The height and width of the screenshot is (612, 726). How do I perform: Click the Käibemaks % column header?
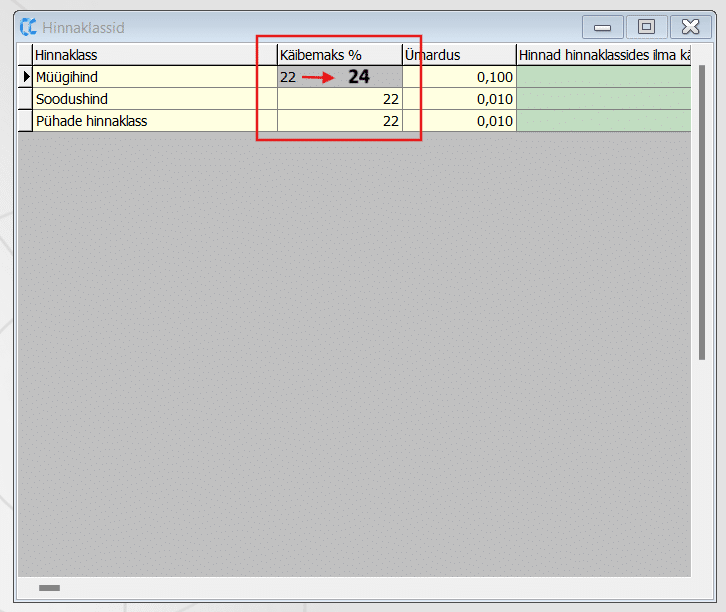coord(339,55)
